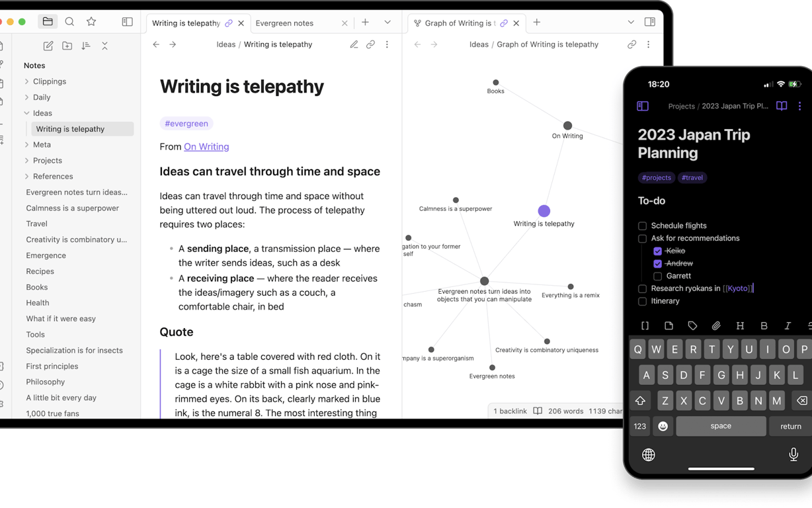
Task: Open linked view icon in note header
Action: click(x=370, y=44)
